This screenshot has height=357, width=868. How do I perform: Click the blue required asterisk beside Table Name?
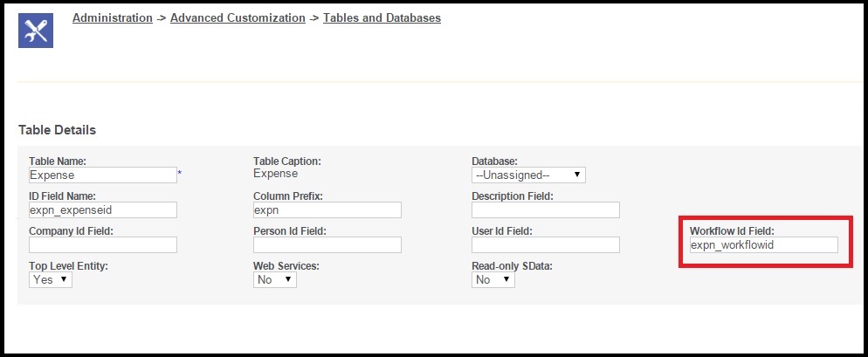coord(180,175)
